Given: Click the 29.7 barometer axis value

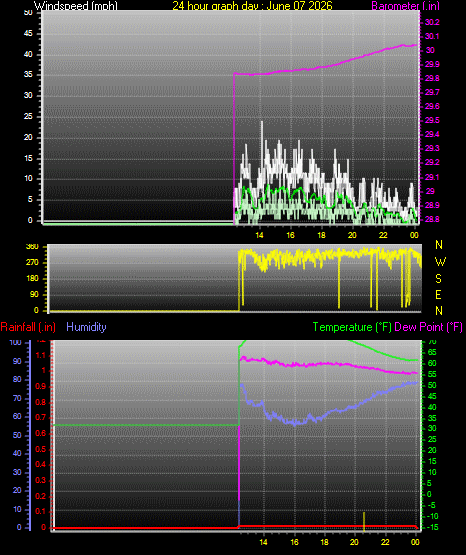Looking at the screenshot, I should [432, 92].
